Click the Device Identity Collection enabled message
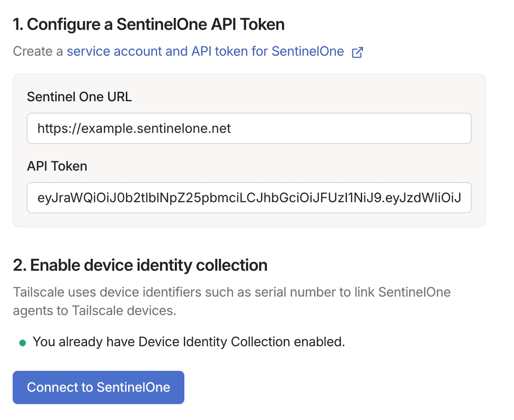 (x=188, y=342)
